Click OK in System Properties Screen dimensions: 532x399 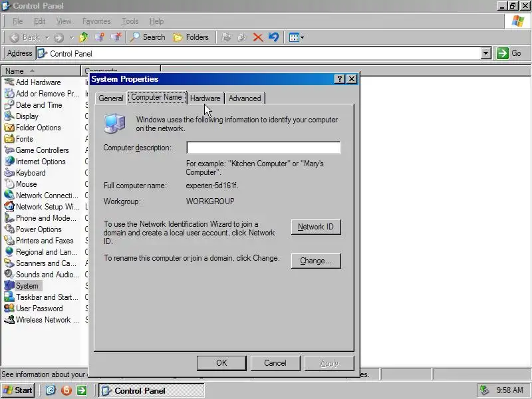tap(221, 363)
